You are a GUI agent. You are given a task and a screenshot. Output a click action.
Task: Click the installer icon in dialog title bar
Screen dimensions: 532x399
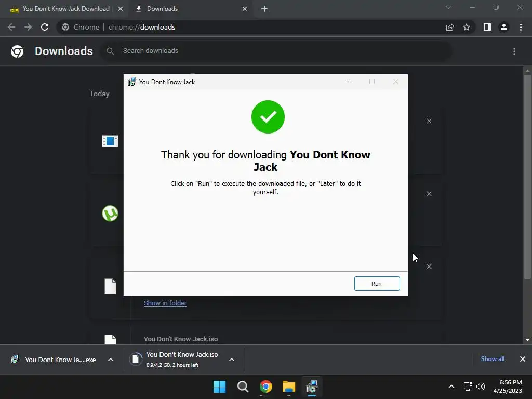[131, 82]
